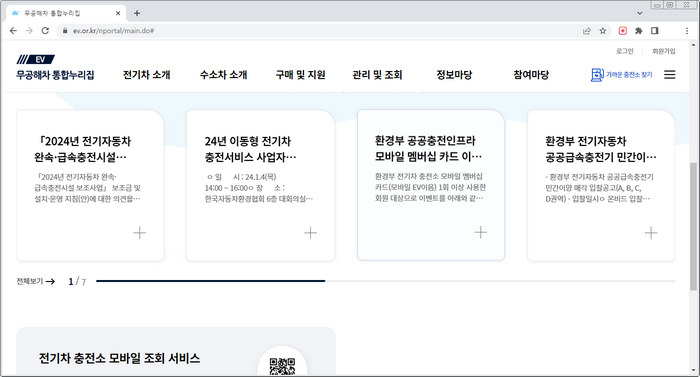Image resolution: width=700 pixels, height=377 pixels.
Task: Toggle the browser side panel icon
Action: click(x=655, y=31)
